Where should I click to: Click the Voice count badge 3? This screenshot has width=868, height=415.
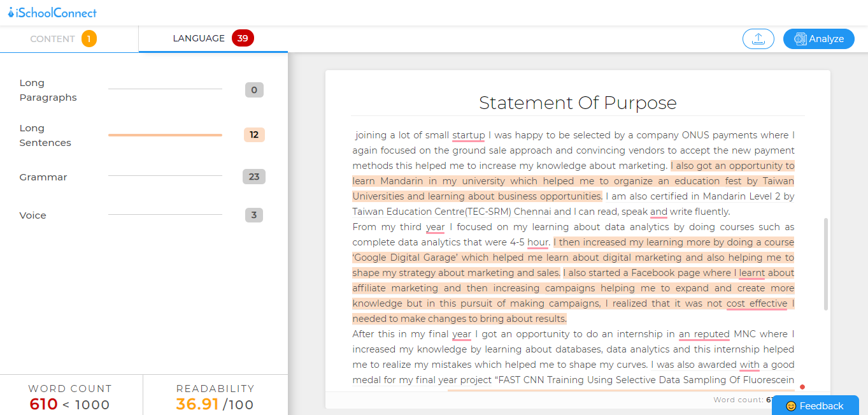tap(254, 215)
